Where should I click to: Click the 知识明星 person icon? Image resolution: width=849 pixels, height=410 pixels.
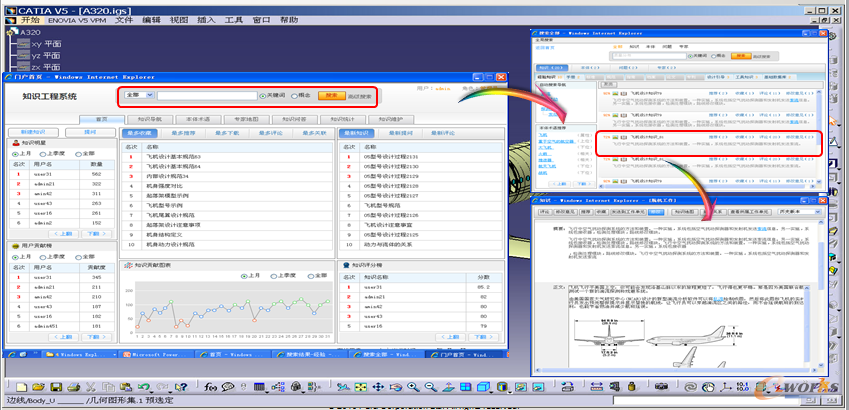tap(17, 143)
